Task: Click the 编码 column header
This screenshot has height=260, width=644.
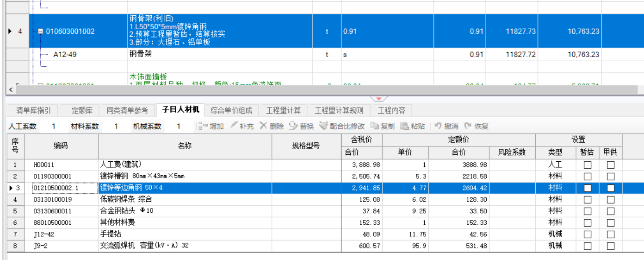Action: [x=61, y=146]
